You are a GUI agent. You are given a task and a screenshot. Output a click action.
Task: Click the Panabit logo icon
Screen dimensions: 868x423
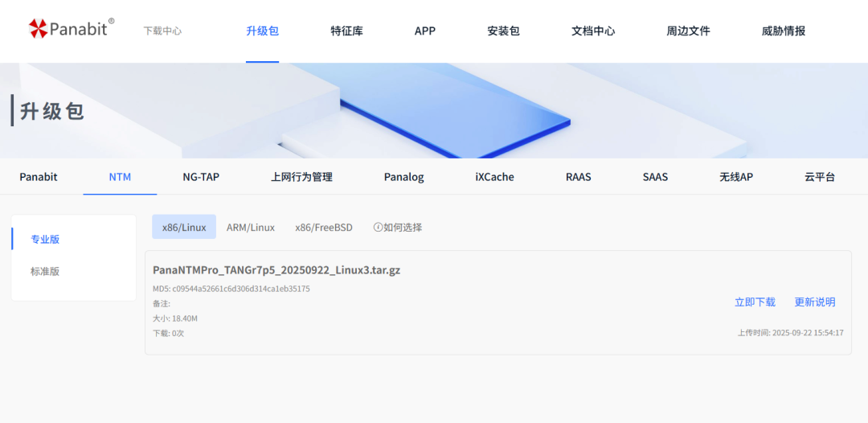[x=38, y=30]
